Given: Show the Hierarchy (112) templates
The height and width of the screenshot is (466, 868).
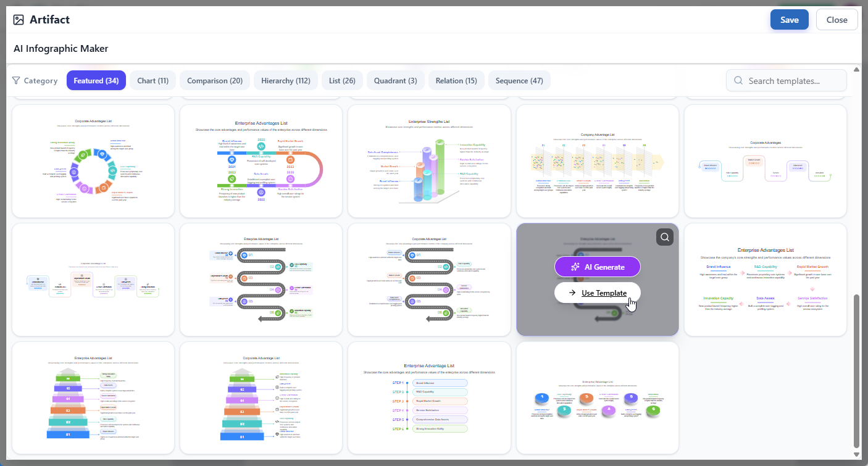Looking at the screenshot, I should (286, 80).
